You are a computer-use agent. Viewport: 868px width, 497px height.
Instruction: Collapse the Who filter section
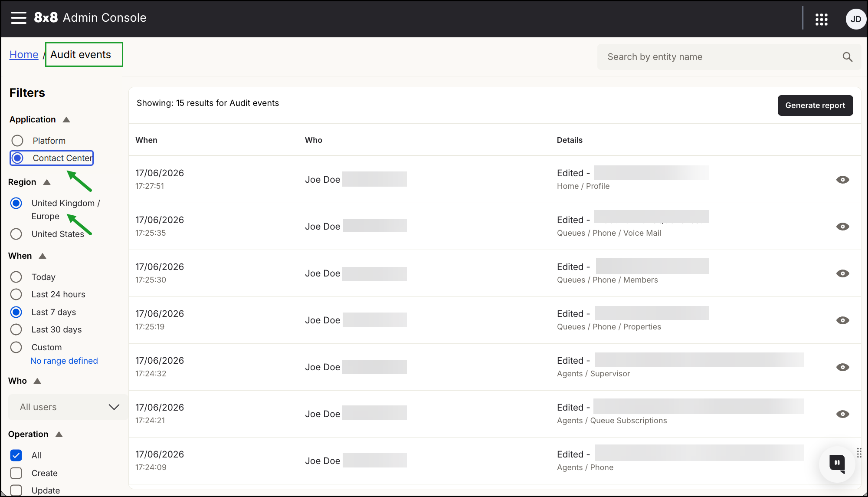click(37, 381)
